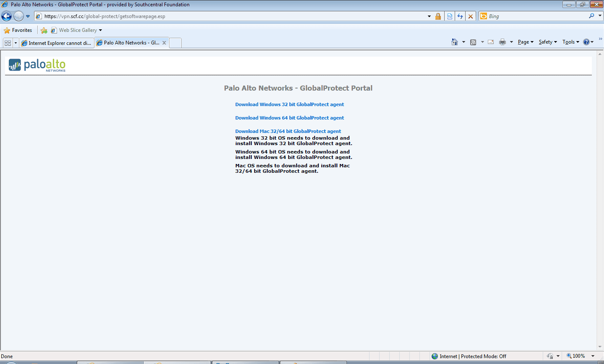Switch to 'Internet Explorer cannot di...' tab
Image resolution: width=604 pixels, height=364 pixels.
point(57,43)
